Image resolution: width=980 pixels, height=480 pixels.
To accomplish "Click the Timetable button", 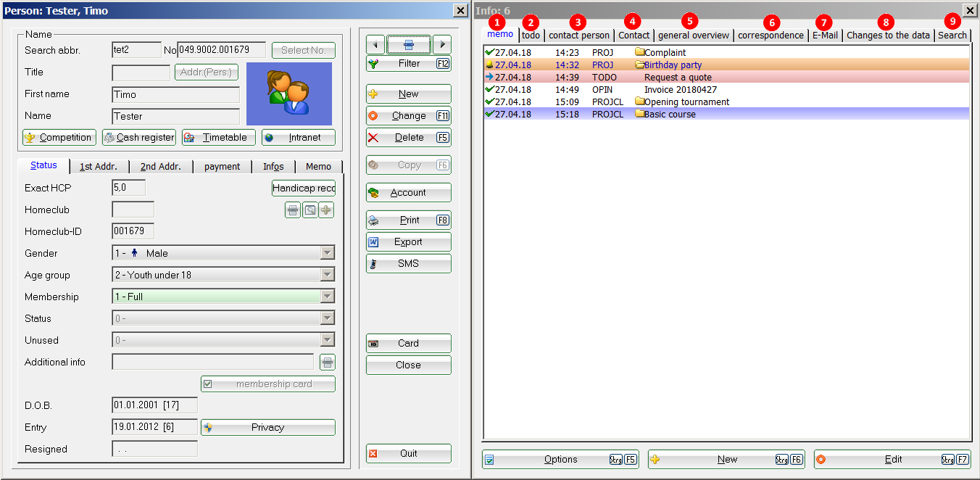I will coord(218,138).
